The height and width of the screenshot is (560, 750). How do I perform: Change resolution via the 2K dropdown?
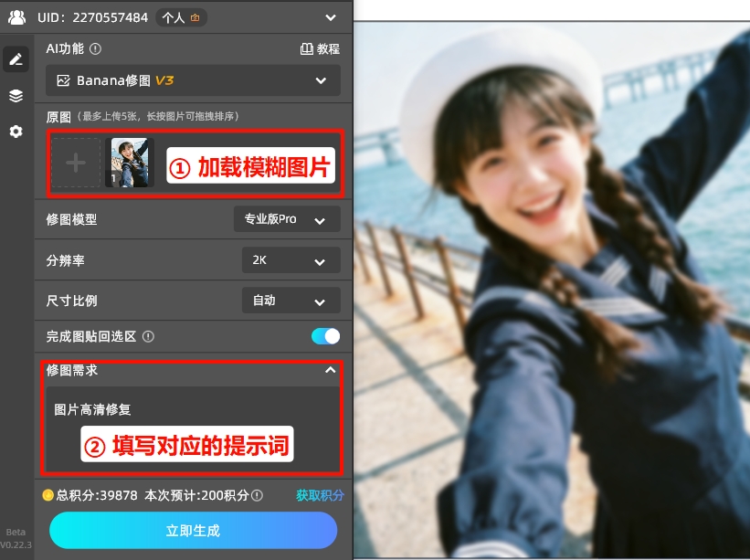[290, 260]
